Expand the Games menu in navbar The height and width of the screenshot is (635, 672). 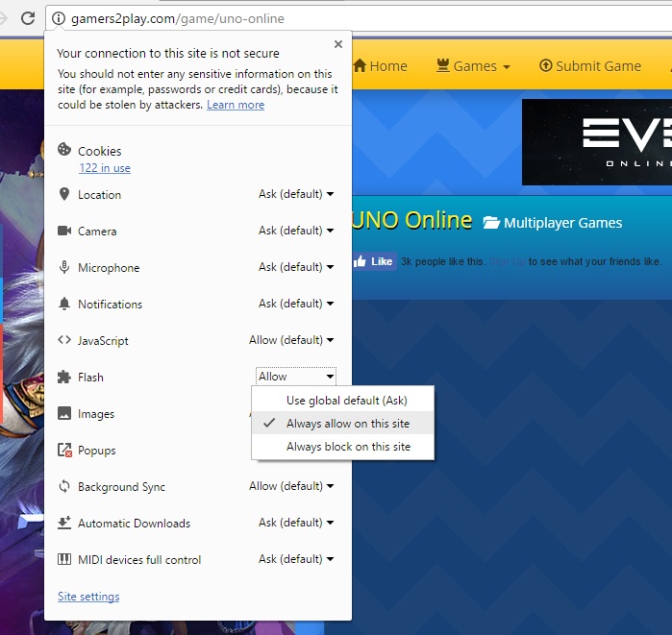pos(474,66)
